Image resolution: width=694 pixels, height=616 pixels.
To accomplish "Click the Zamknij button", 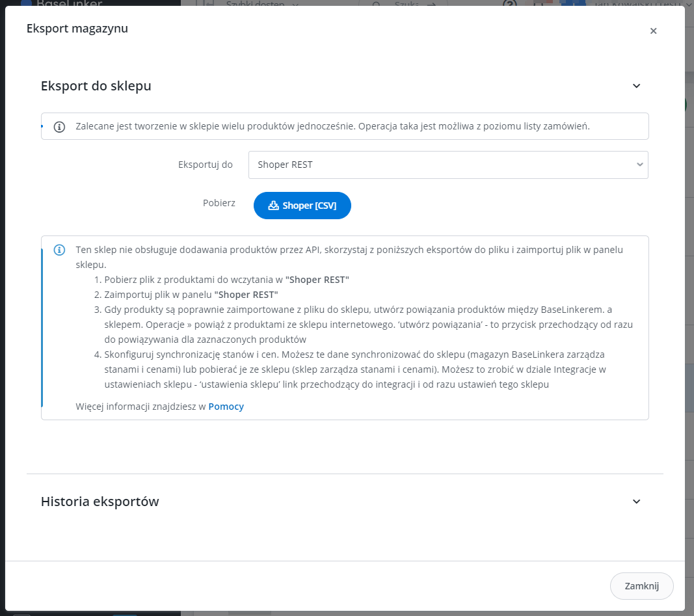I will click(x=642, y=586).
